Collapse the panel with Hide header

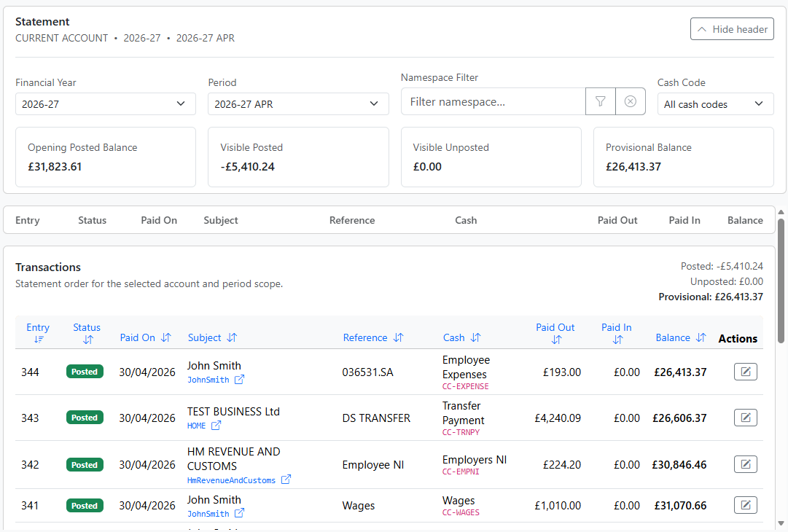coord(732,29)
